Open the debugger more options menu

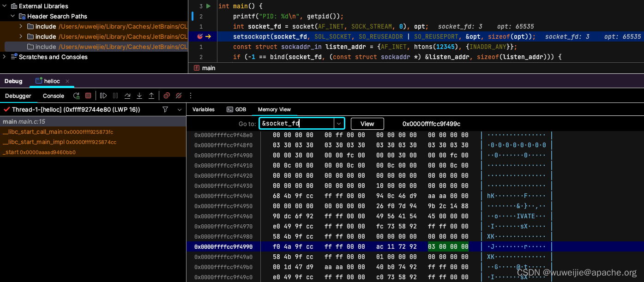pyautogui.click(x=191, y=96)
